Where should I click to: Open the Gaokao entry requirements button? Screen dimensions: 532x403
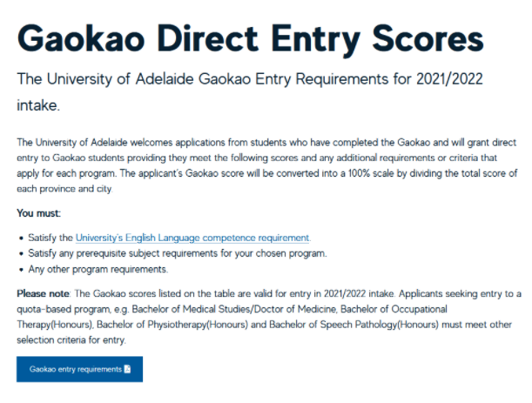point(80,369)
